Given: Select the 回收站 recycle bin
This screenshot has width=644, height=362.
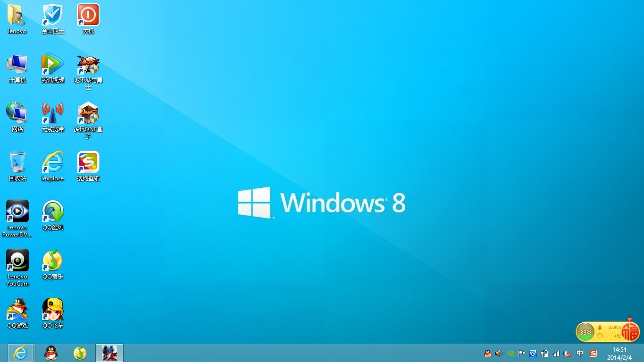Looking at the screenshot, I should pyautogui.click(x=17, y=166).
